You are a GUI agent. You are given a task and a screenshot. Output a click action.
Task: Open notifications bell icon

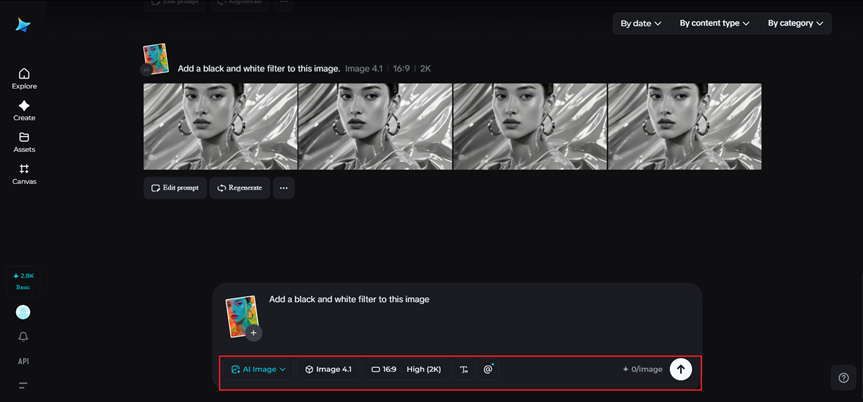tap(23, 337)
